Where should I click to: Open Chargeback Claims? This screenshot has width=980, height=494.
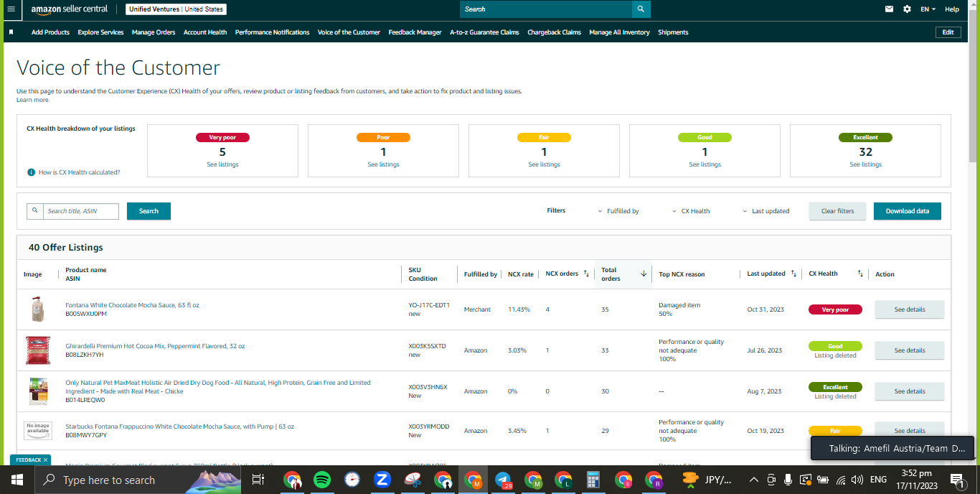(x=555, y=32)
